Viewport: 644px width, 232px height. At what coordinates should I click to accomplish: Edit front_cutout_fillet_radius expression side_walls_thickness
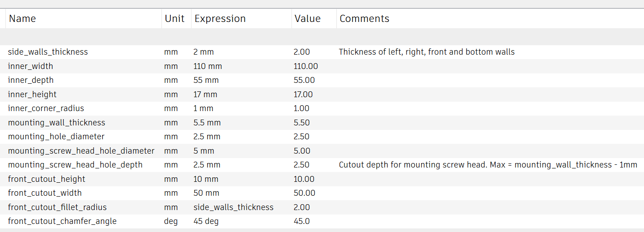233,207
